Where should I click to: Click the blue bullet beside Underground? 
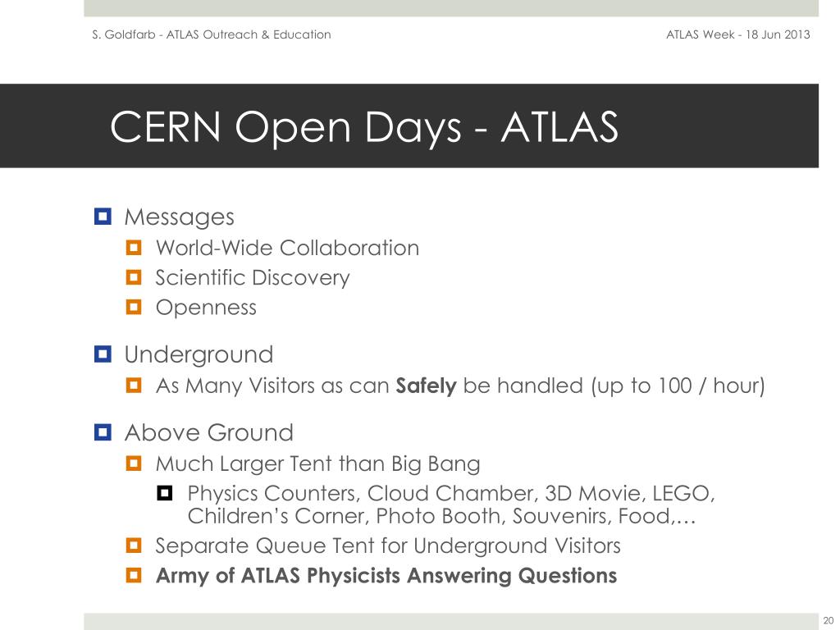pyautogui.click(x=103, y=354)
